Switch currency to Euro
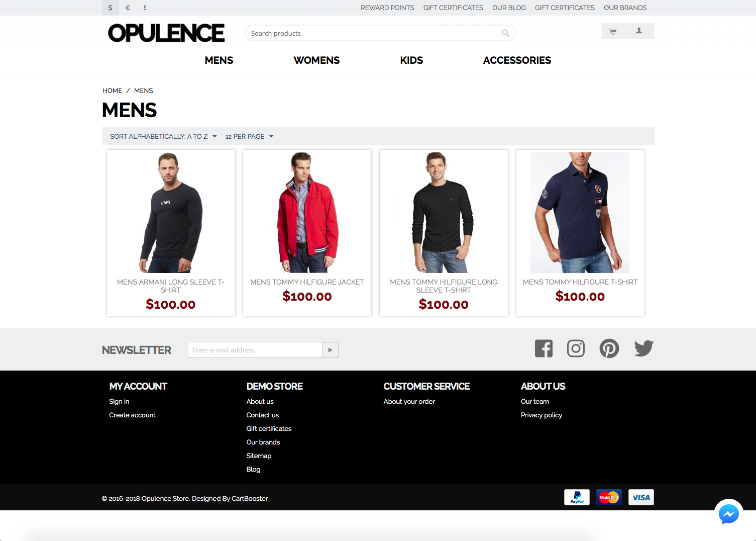The height and width of the screenshot is (541, 756). click(128, 8)
